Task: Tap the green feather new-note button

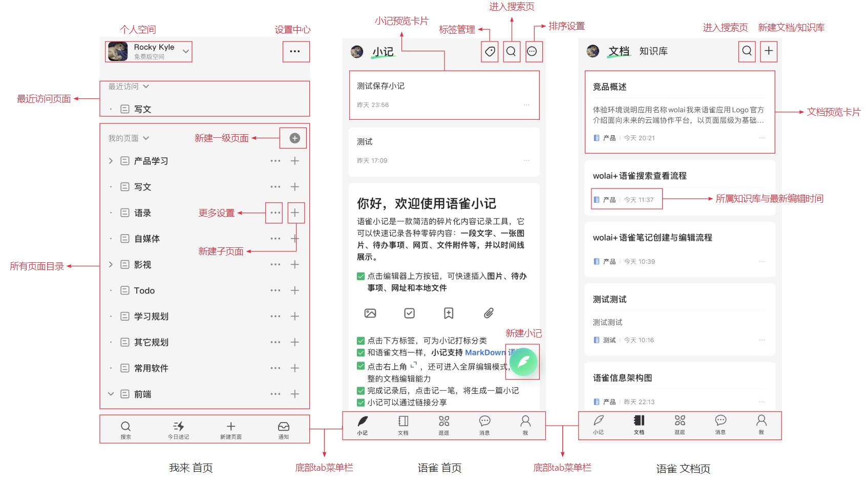Action: [x=523, y=362]
